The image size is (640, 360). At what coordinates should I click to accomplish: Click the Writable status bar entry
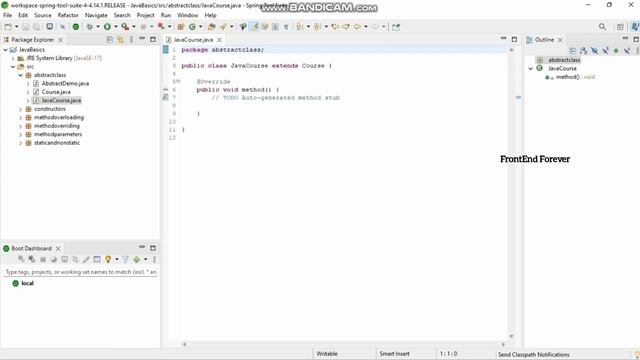point(327,354)
